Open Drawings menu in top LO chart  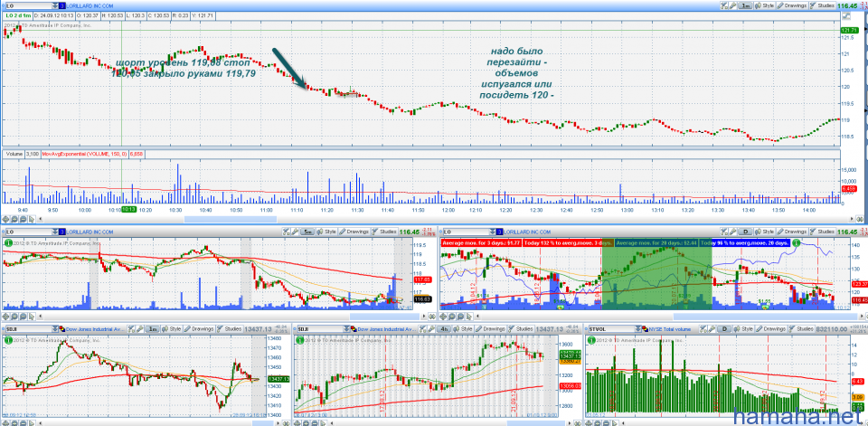tap(792, 5)
